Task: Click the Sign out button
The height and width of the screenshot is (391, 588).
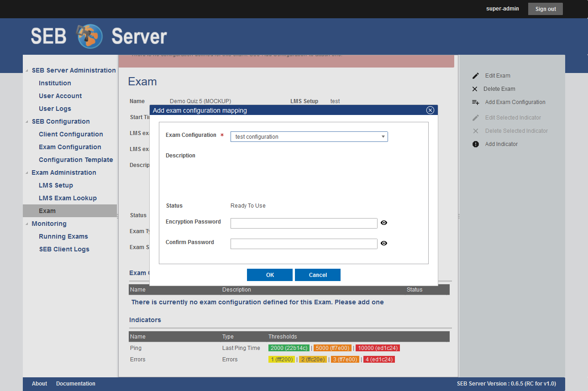Action: pyautogui.click(x=545, y=9)
